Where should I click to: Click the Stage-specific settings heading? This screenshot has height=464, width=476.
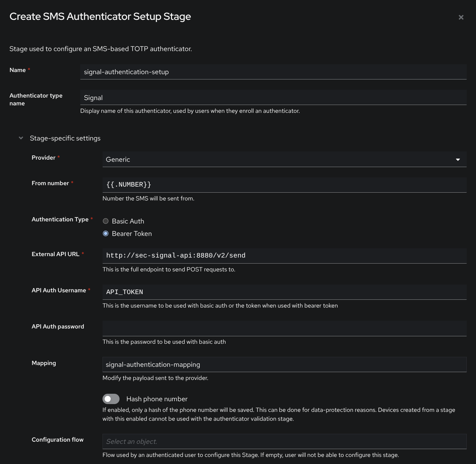click(x=65, y=138)
